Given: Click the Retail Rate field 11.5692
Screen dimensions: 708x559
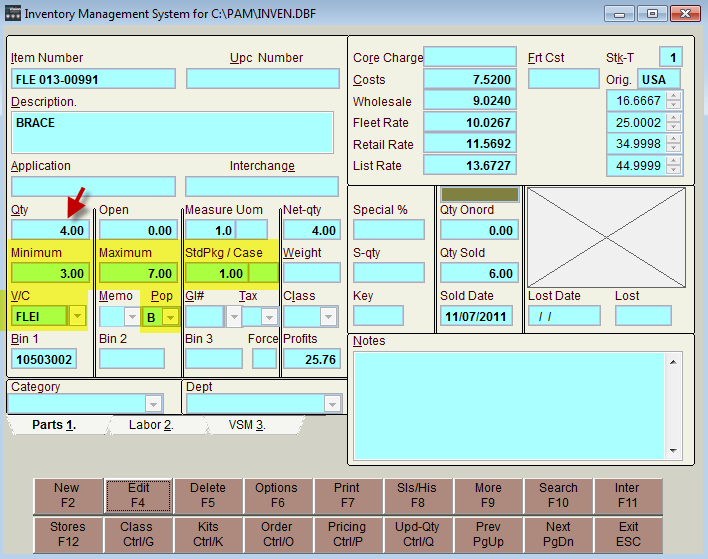Looking at the screenshot, I should tap(470, 144).
